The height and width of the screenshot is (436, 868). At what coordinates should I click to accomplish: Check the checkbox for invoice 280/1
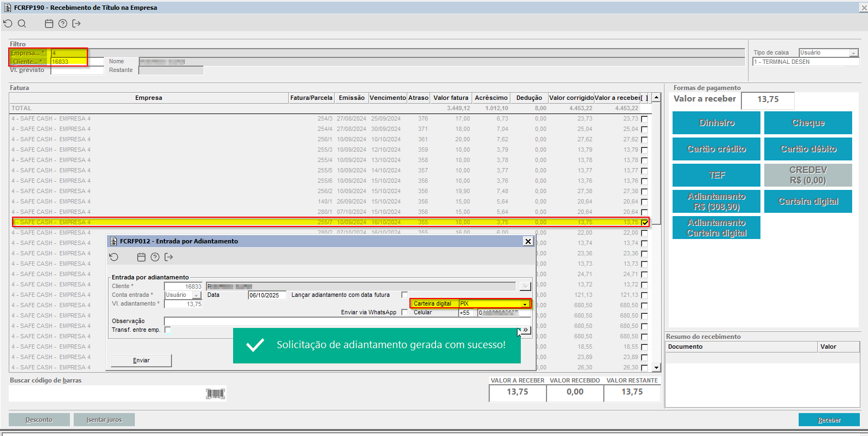[x=645, y=212]
